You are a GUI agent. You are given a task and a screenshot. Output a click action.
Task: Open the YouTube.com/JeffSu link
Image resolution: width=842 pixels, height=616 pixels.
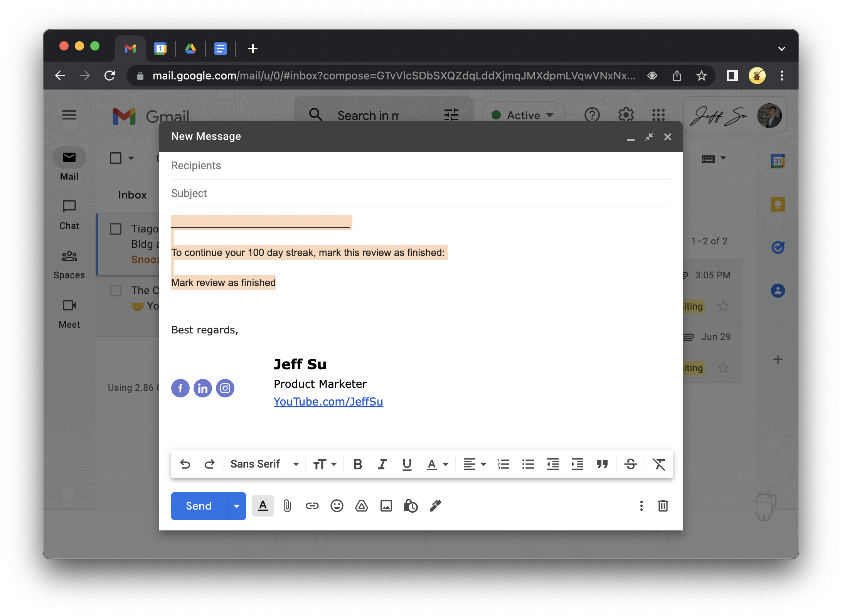point(328,402)
